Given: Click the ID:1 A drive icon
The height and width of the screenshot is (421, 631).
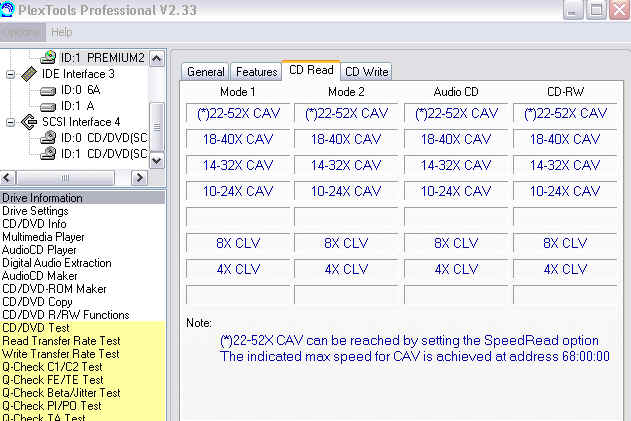Looking at the screenshot, I should click(x=48, y=107).
